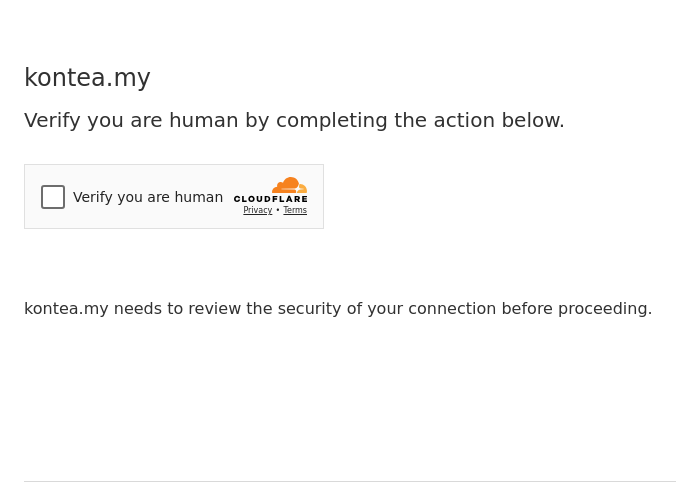This screenshot has height=500, width=700.
Task: Click the word "human" in widget label
Action: coord(198,197)
